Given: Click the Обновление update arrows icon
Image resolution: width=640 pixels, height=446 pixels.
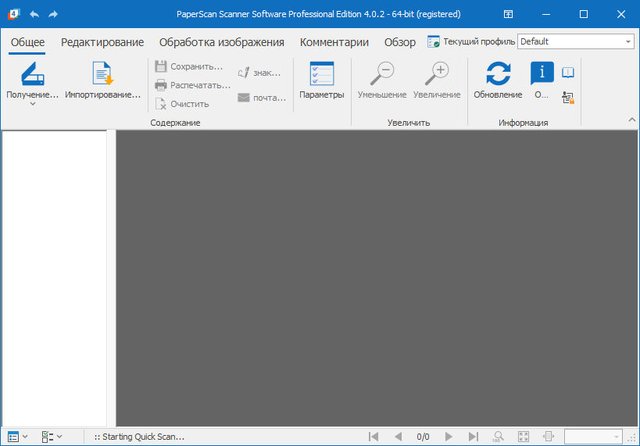Looking at the screenshot, I should (x=497, y=74).
